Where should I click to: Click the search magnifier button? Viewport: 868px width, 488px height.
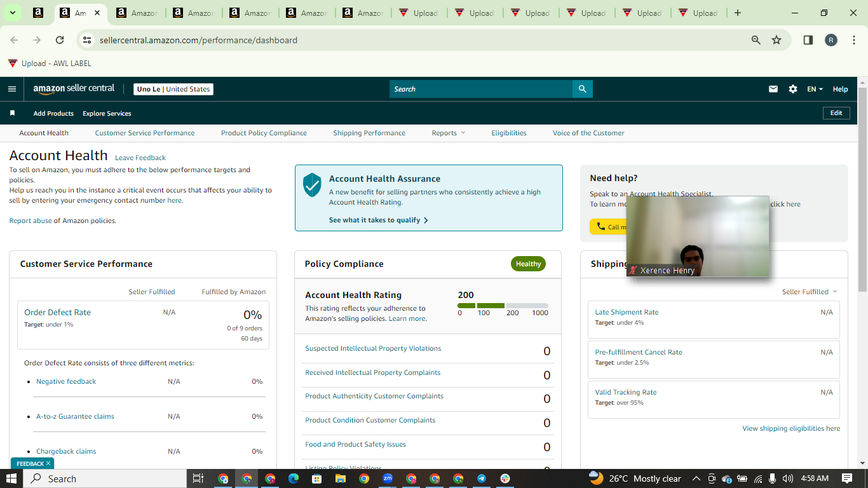(x=582, y=89)
